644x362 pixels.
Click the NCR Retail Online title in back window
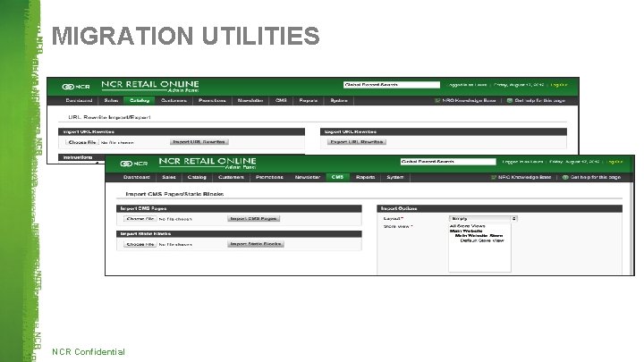[150, 86]
